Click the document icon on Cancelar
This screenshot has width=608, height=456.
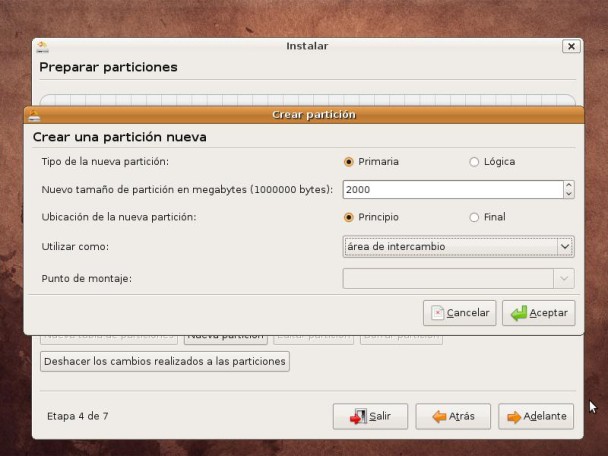point(438,313)
